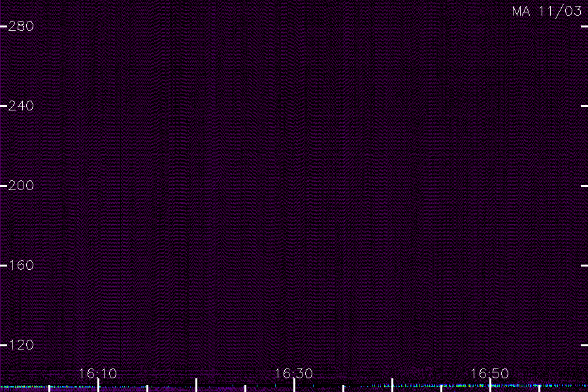588x392 pixels.
Task: Click the tick mark below 16:50
Action: click(490, 385)
